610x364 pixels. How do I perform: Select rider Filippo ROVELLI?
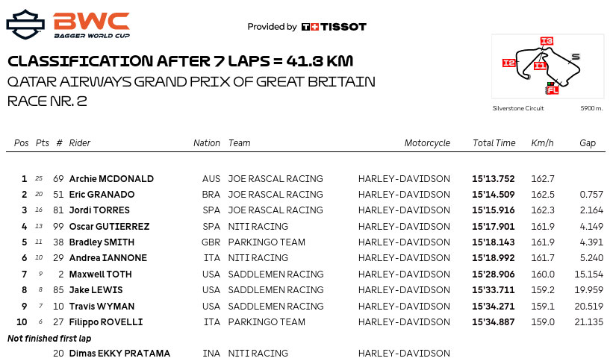(106, 322)
